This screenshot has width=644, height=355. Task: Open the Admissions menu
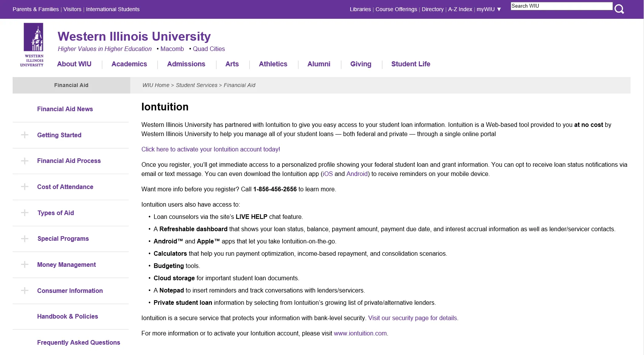[186, 64]
